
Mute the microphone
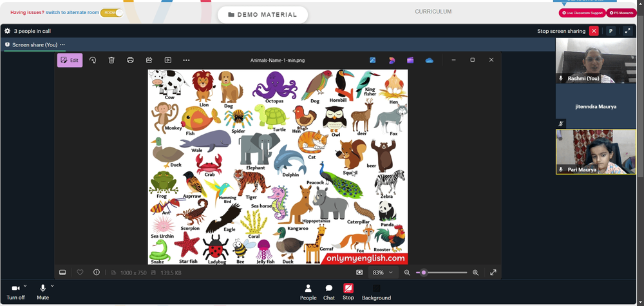(43, 292)
